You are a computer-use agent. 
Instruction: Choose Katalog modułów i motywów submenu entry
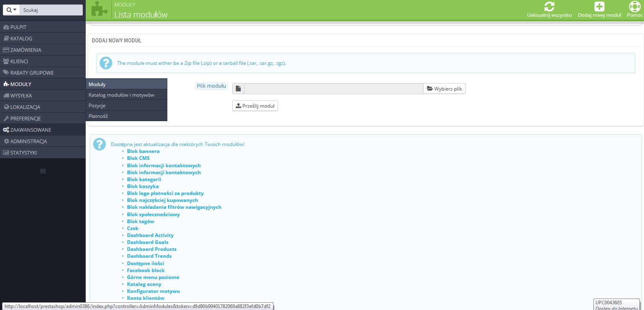[127, 95]
